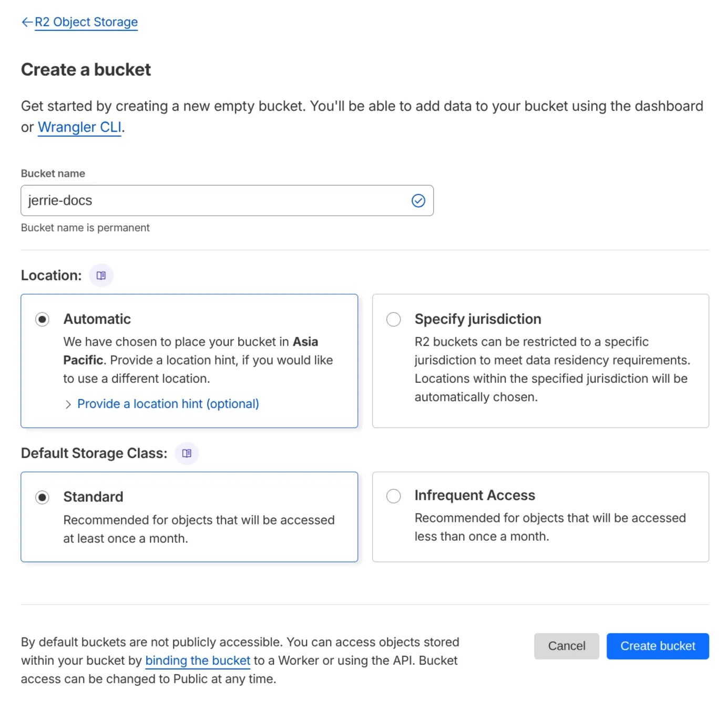Click the validation checkmark in bucket name field

point(418,200)
